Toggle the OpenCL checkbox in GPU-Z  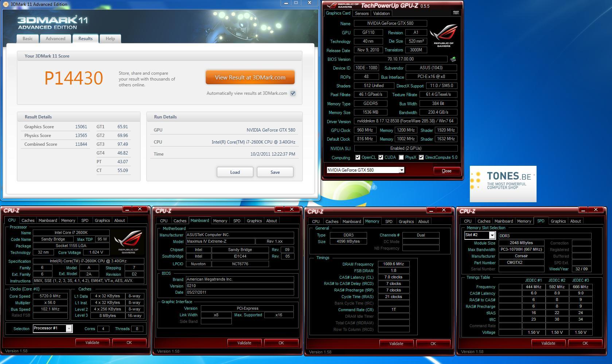point(358,157)
